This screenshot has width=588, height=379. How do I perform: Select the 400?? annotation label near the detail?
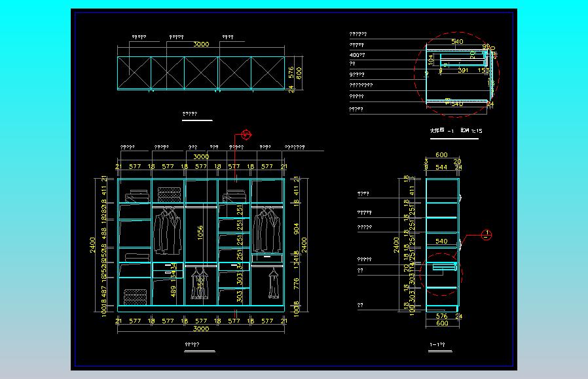pyautogui.click(x=357, y=55)
